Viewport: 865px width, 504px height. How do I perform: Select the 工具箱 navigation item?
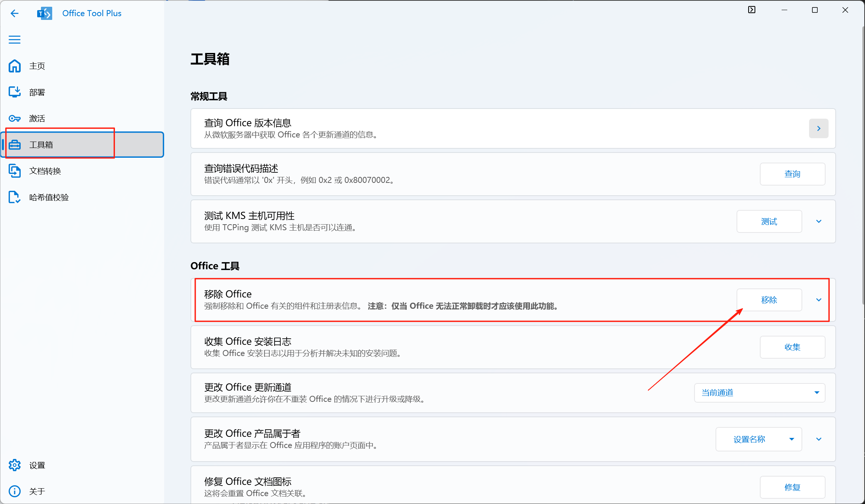(82, 145)
